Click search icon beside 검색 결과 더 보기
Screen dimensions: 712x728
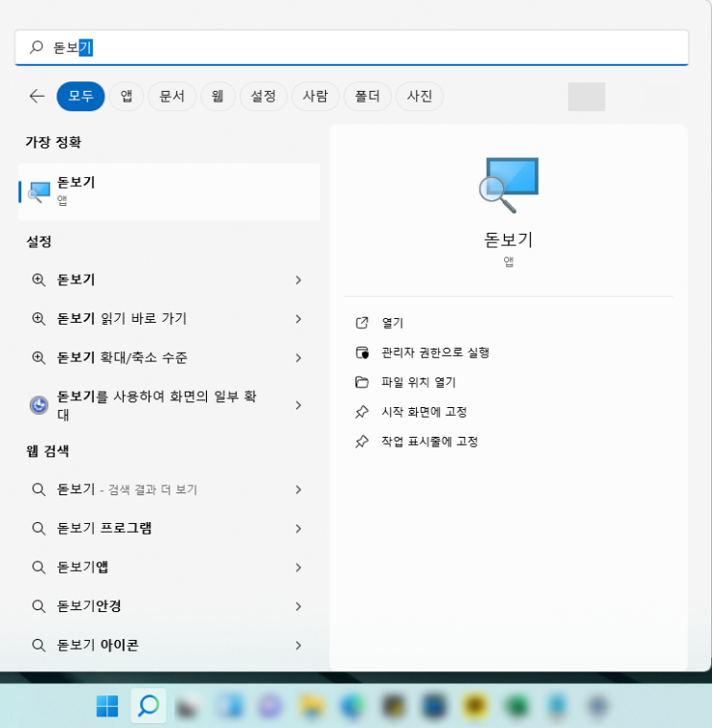(38, 489)
